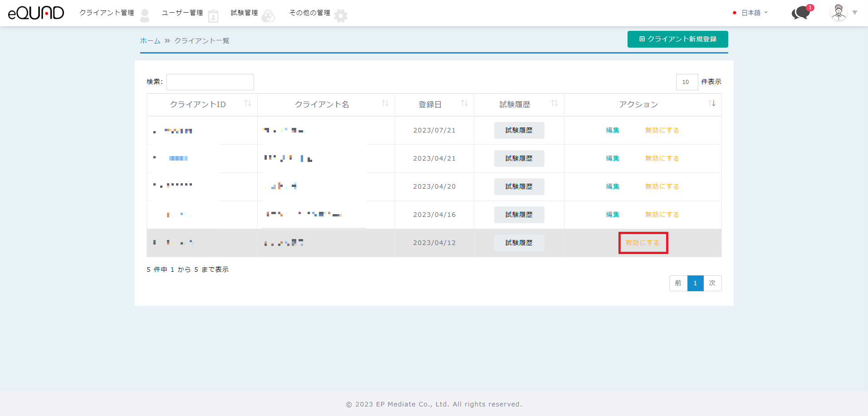The image size is (868, 416).
Task: Disable the 2023/04/16 client
Action: 662,215
